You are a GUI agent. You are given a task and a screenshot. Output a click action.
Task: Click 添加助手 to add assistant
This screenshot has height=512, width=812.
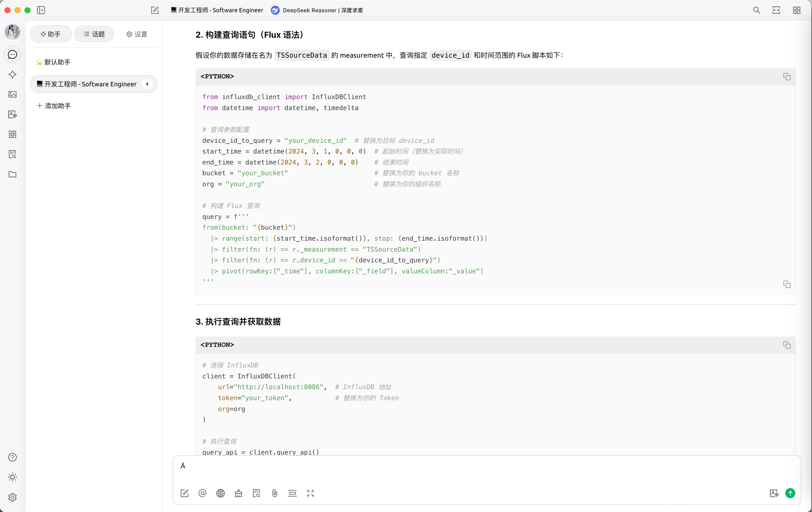pos(54,106)
